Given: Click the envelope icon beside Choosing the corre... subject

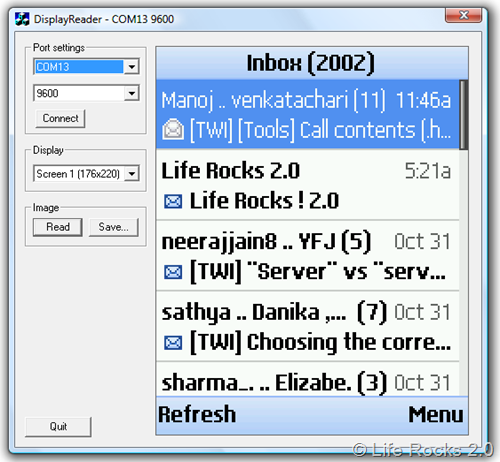Looking at the screenshot, I should click(173, 343).
